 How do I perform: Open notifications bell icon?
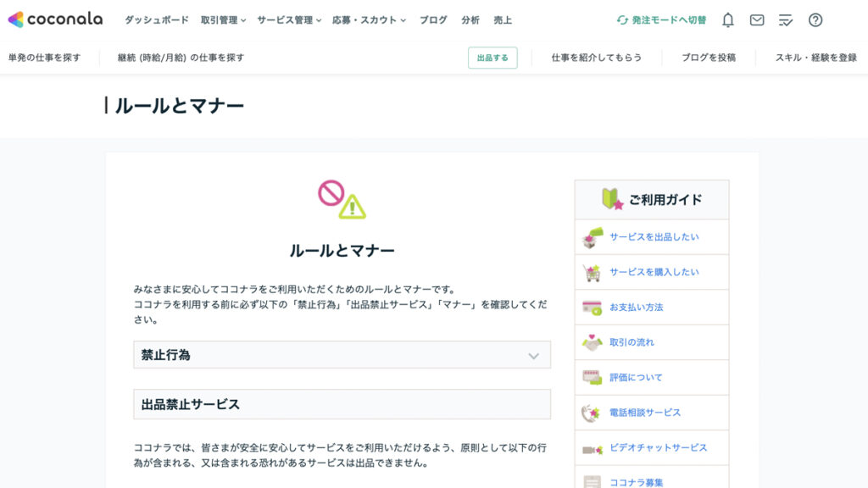[728, 20]
